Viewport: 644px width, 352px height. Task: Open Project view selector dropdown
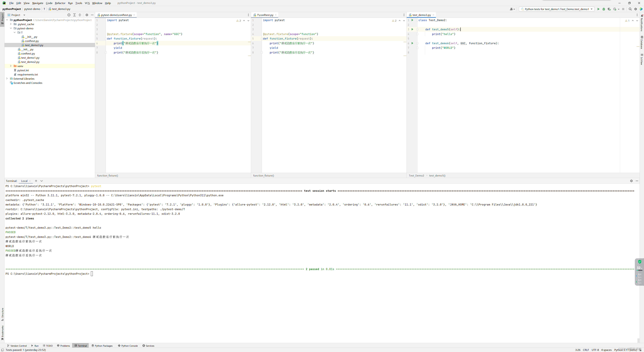click(24, 15)
